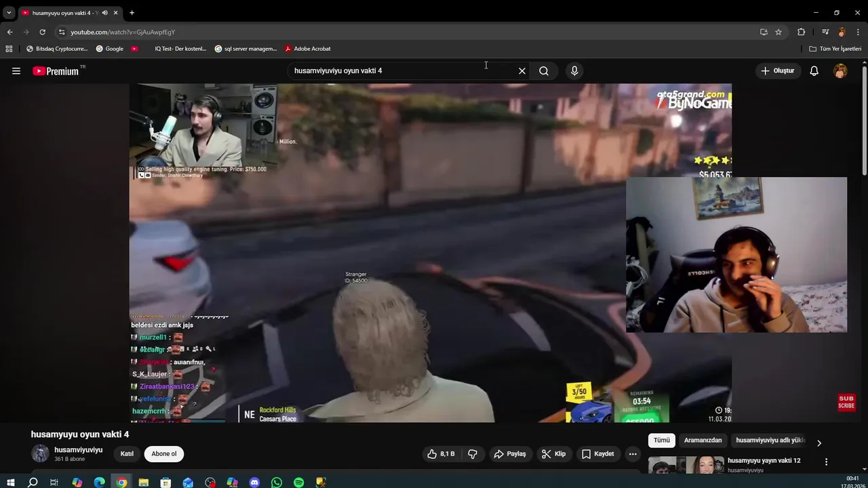Open the Windows Start menu
The image size is (868, 488).
(x=11, y=483)
